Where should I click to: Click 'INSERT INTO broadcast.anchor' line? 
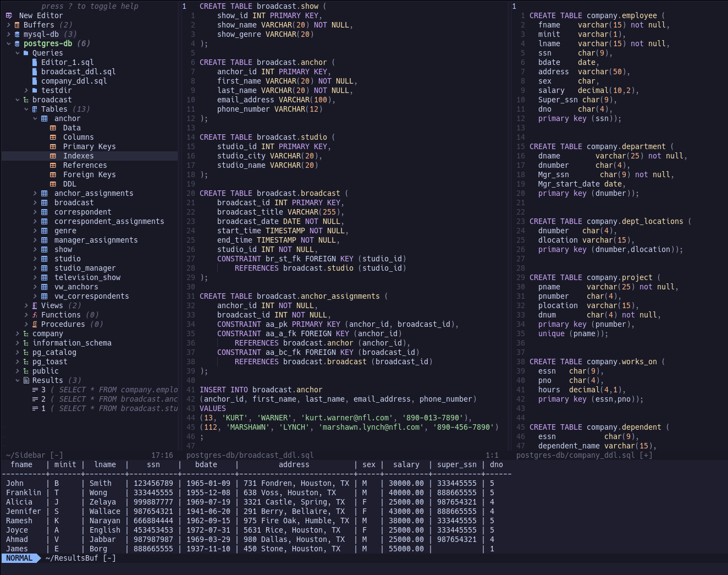[261, 390]
